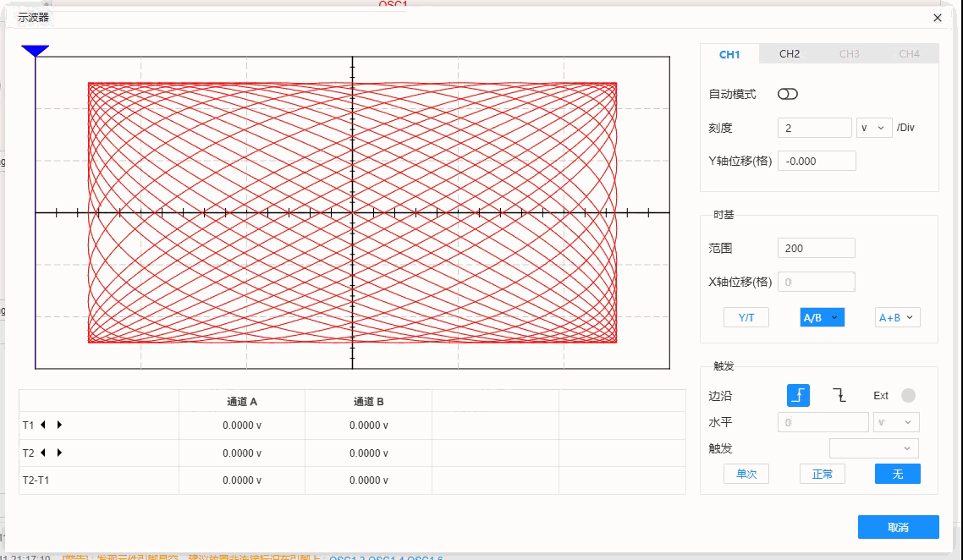This screenshot has height=560, width=963.
Task: Click the blue cancel button
Action: (x=898, y=527)
